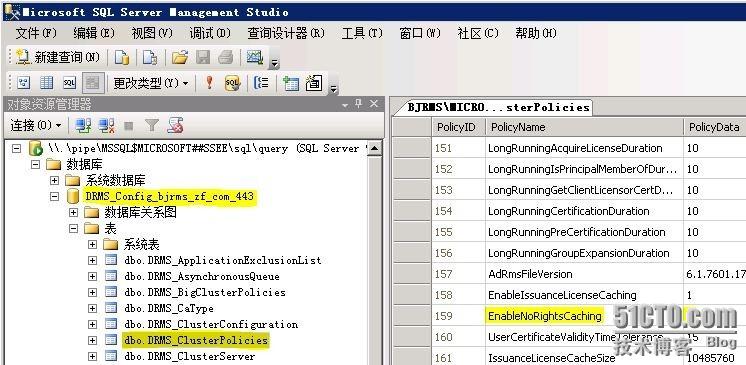Collapse the server root node in Object Explorer
This screenshot has width=746, height=365.
point(17,149)
